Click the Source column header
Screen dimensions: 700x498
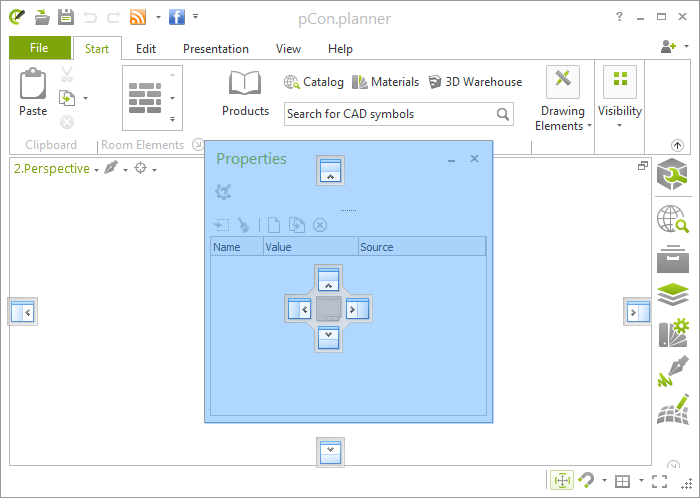pyautogui.click(x=422, y=247)
